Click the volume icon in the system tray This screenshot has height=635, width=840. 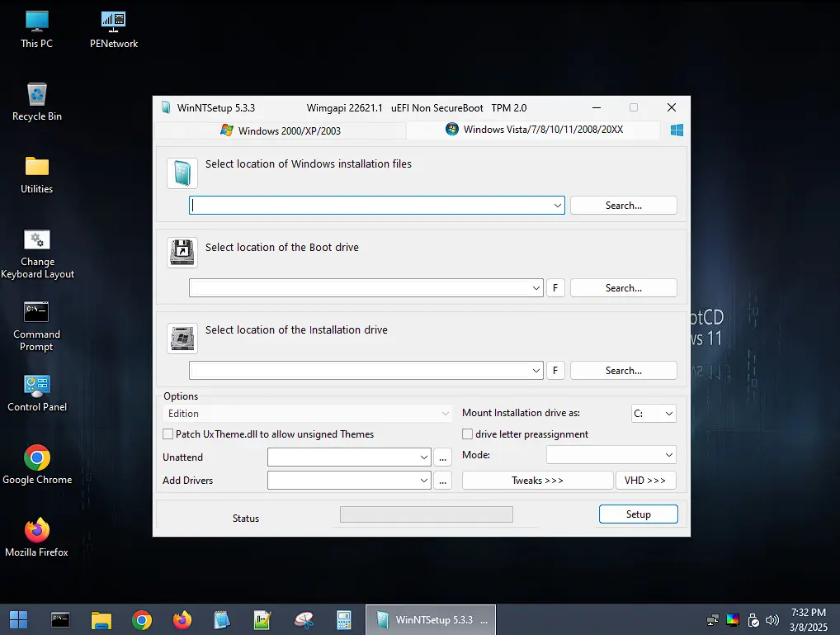click(x=772, y=619)
